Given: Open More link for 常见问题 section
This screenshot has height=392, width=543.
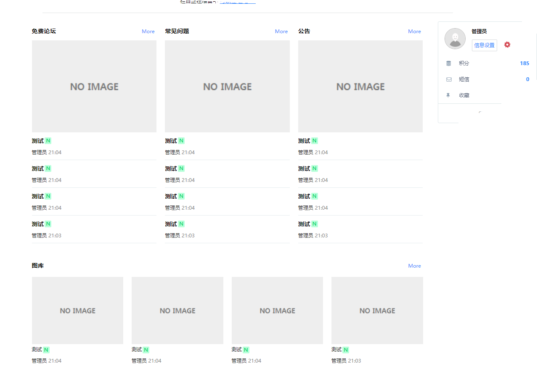Looking at the screenshot, I should pos(281,32).
